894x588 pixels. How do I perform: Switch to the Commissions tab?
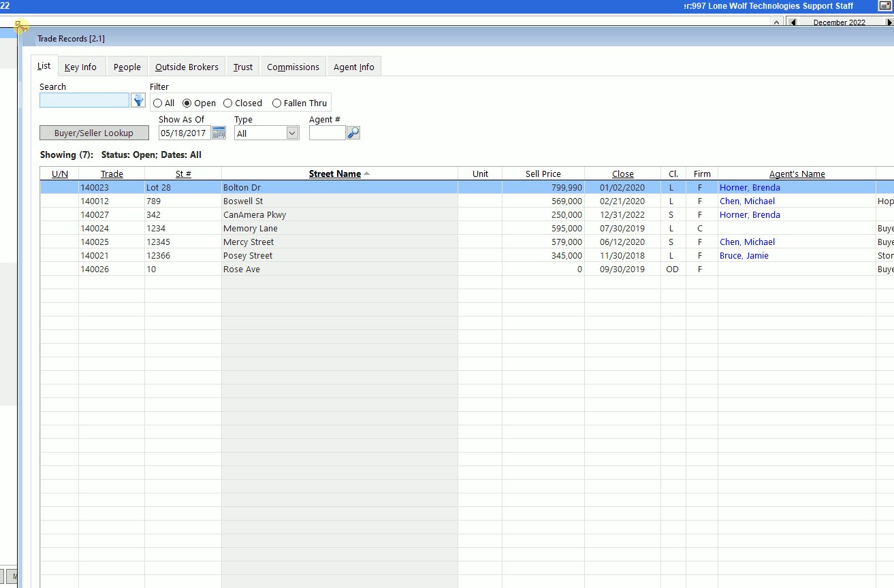(x=292, y=65)
